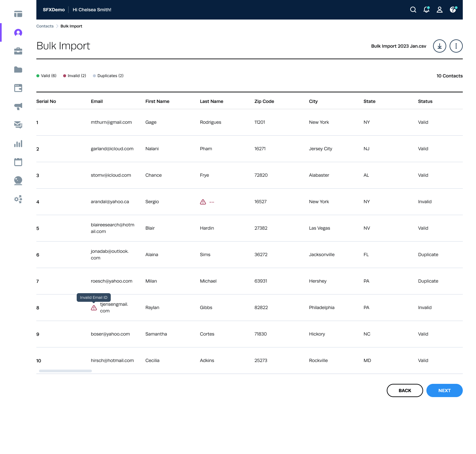The image size is (476, 454).
Task: Filter by Duplicates (2) contacts
Action: [108, 76]
